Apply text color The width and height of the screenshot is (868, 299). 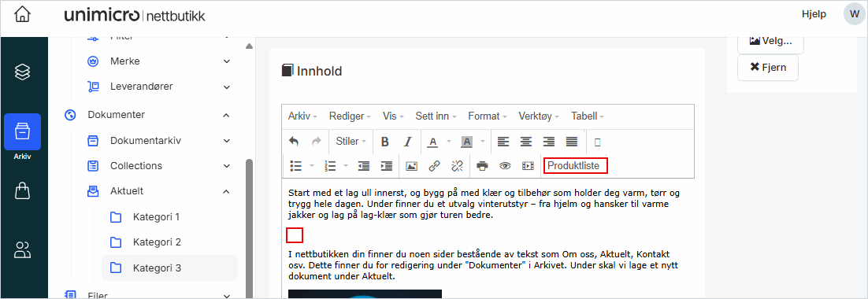(x=433, y=142)
